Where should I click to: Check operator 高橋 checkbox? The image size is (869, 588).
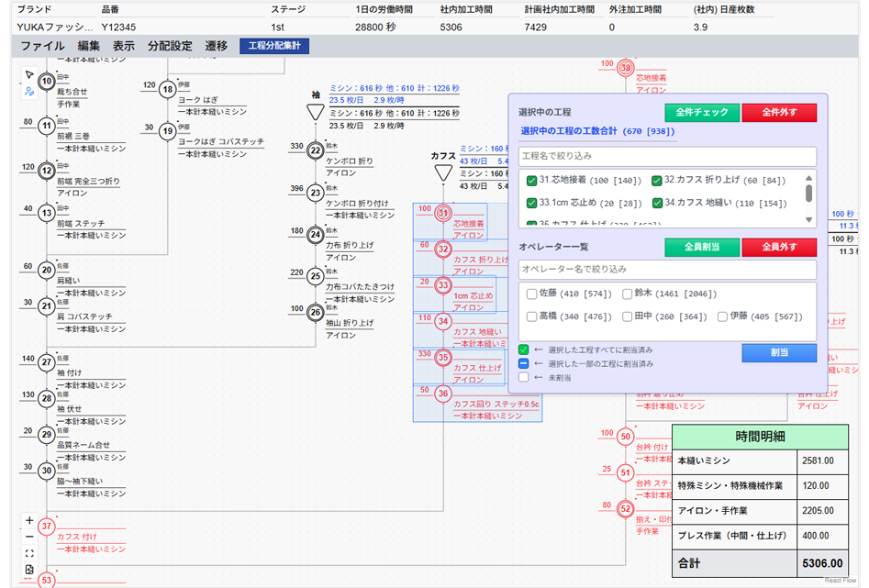(531, 316)
